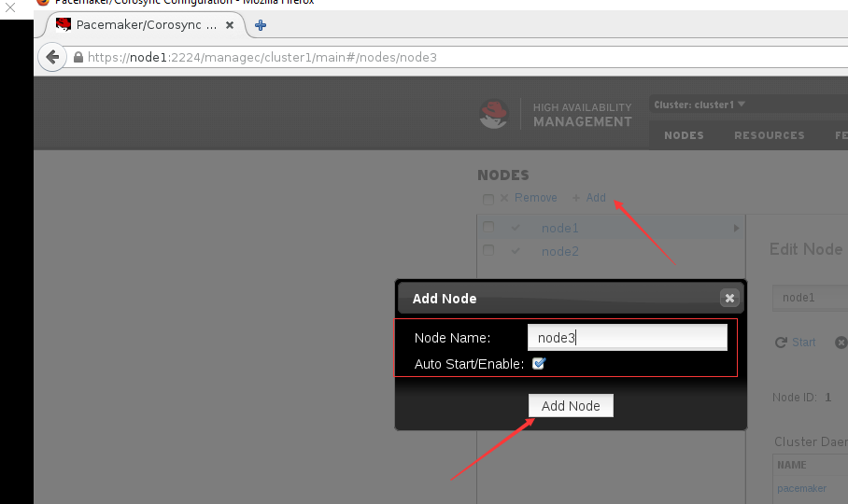Toggle the Auto Start/Enable checkbox

(x=539, y=364)
